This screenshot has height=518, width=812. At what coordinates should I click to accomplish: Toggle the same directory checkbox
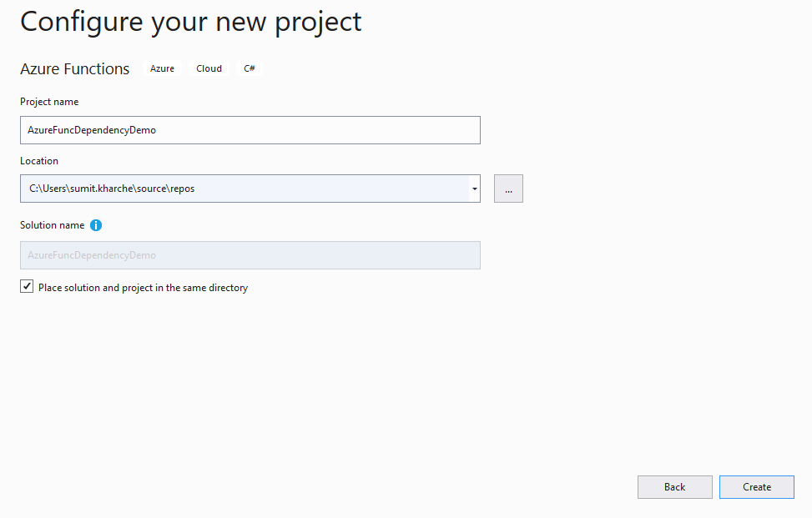click(x=27, y=286)
